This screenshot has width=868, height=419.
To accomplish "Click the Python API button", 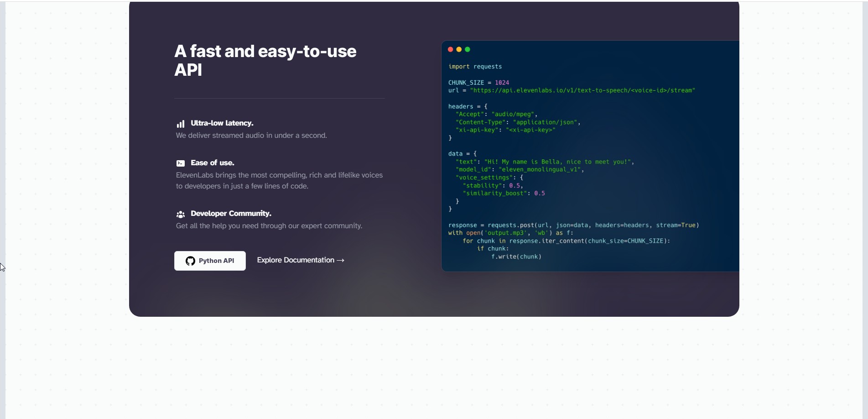I will point(210,261).
